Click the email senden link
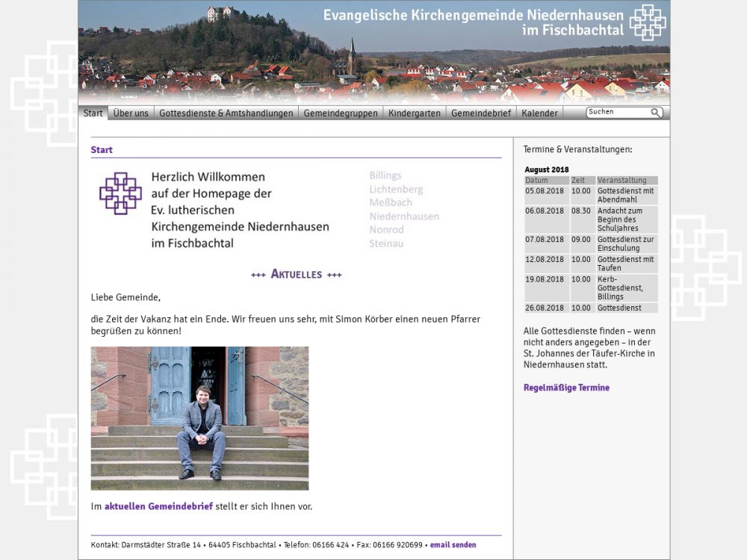The width and height of the screenshot is (747, 560). 453,545
